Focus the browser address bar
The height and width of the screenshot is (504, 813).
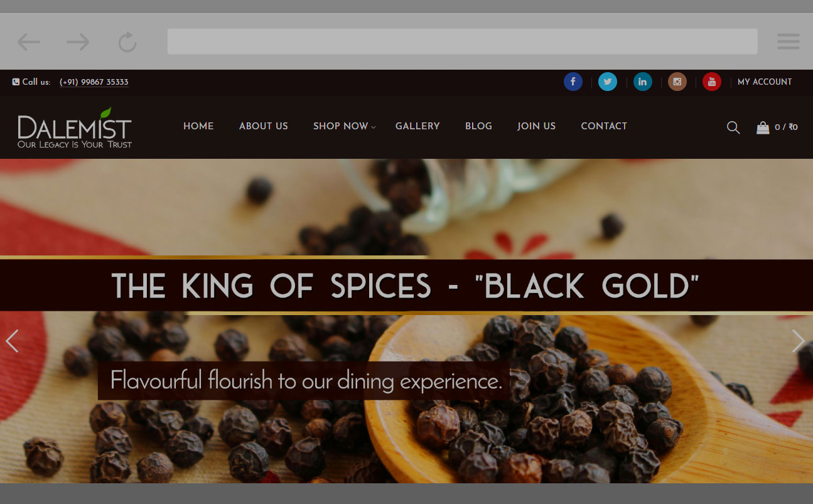pos(462,41)
